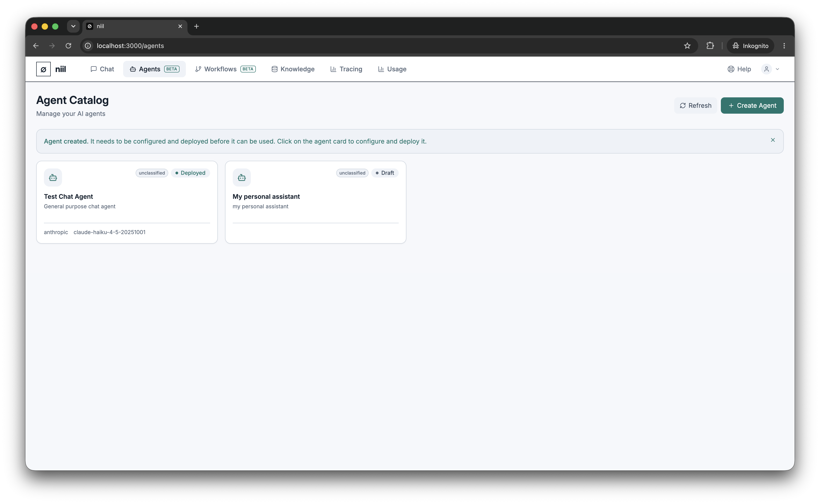Click unclassified badge on My personal assistant

click(352, 173)
